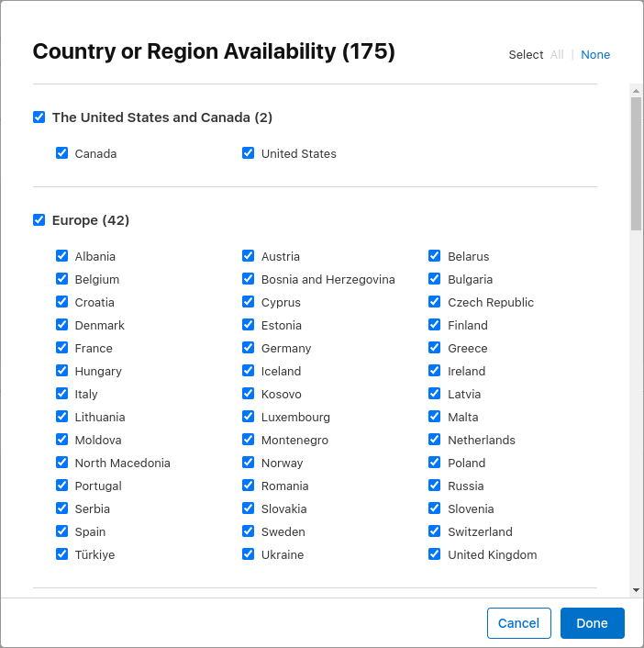
Task: Uncheck the United States checkbox
Action: (x=249, y=153)
